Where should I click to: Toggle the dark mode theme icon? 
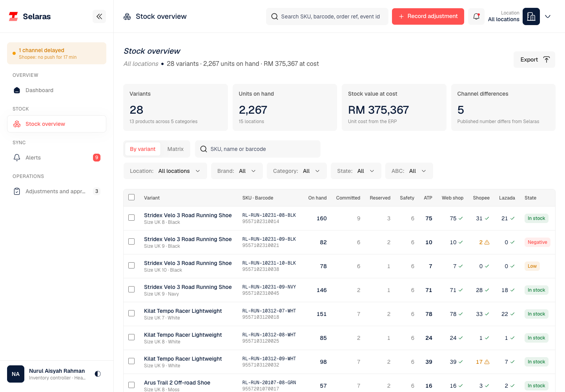(98, 374)
